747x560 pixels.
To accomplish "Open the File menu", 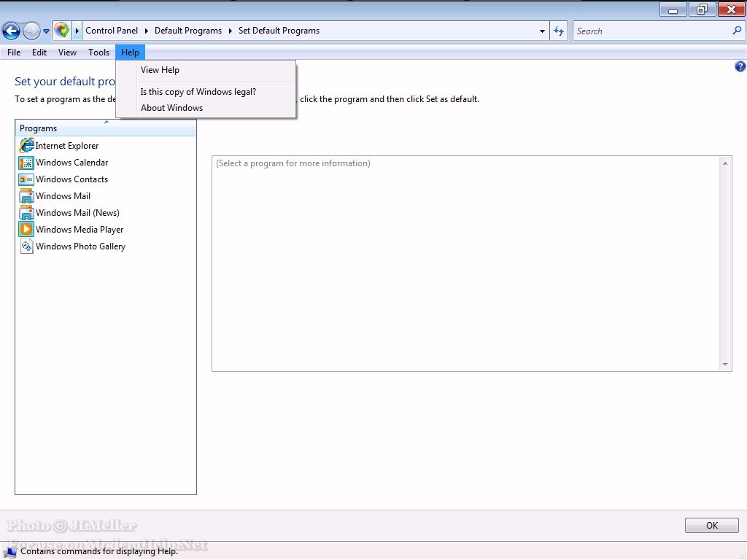I will [x=14, y=52].
